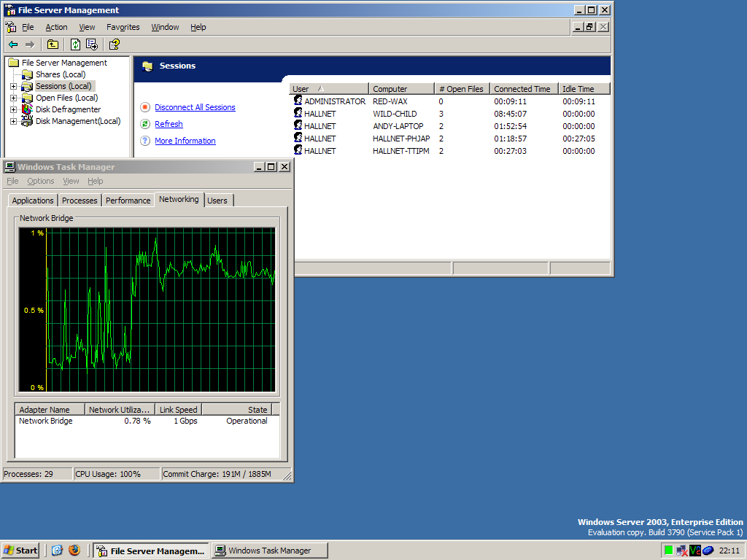Screen dimensions: 747x560
Task: Click the Disconnect All Sessions link
Action: click(x=195, y=107)
